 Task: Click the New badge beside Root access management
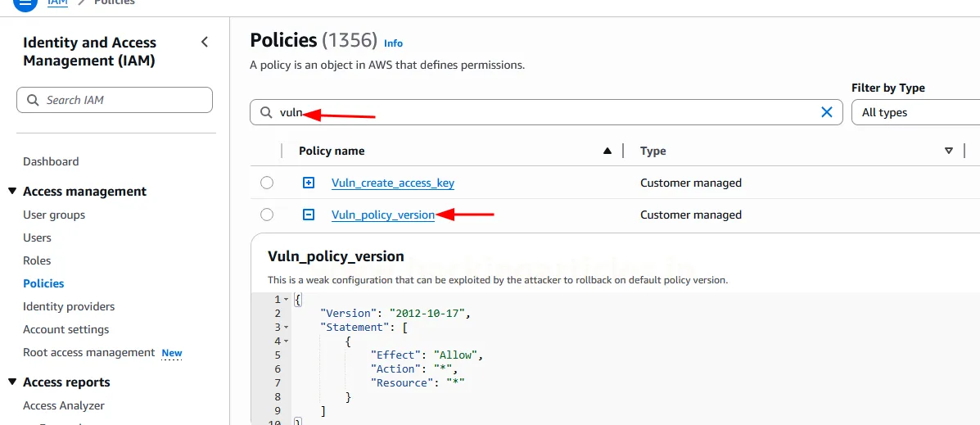coord(172,353)
